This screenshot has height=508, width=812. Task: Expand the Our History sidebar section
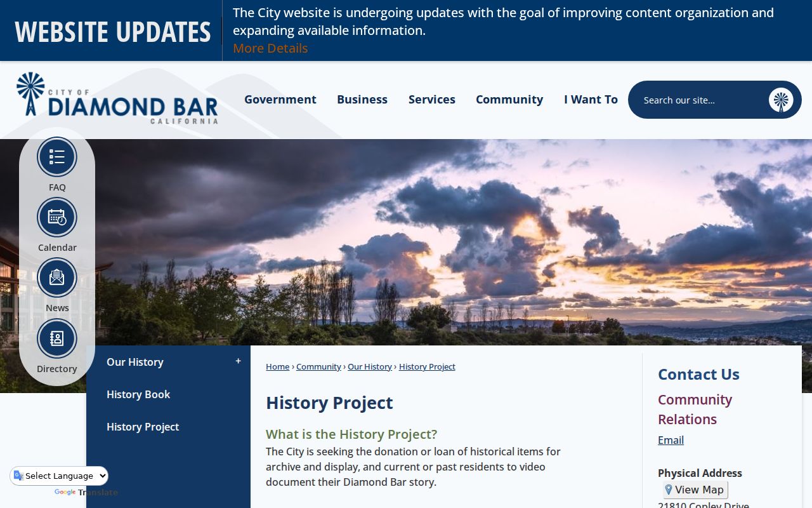click(238, 361)
